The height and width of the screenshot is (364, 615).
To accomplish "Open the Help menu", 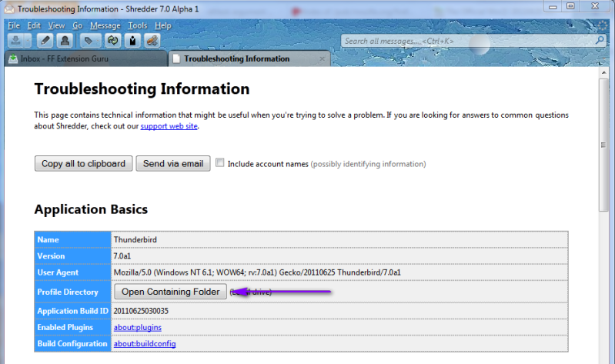I will 162,25.
